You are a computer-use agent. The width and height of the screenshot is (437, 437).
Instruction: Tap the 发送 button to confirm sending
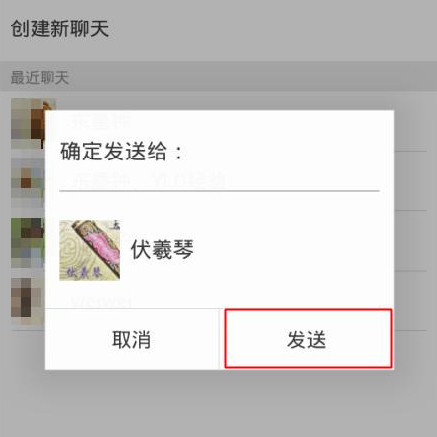coord(308,339)
